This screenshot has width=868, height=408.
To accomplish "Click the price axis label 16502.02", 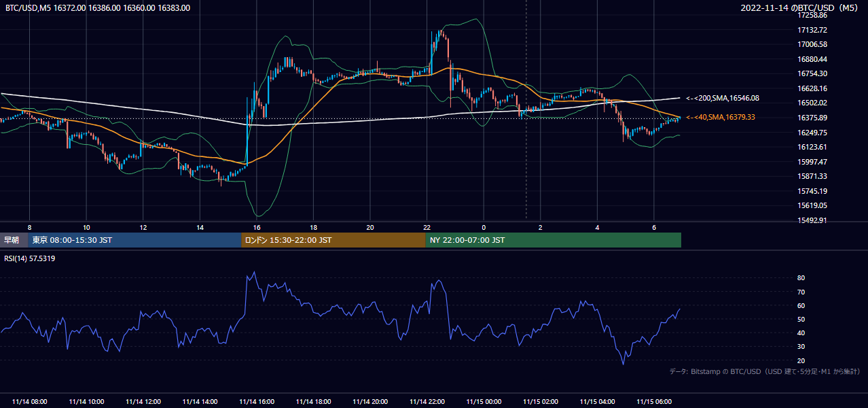I will click(812, 103).
